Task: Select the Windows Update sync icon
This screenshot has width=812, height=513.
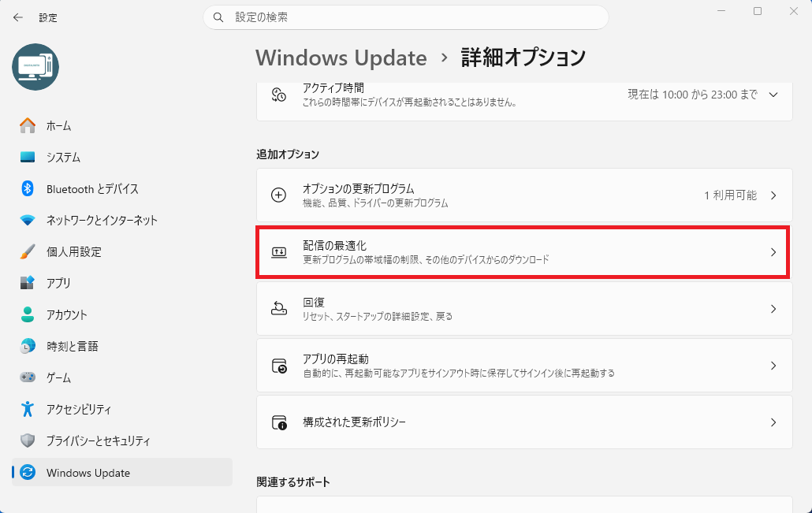Action: click(28, 472)
